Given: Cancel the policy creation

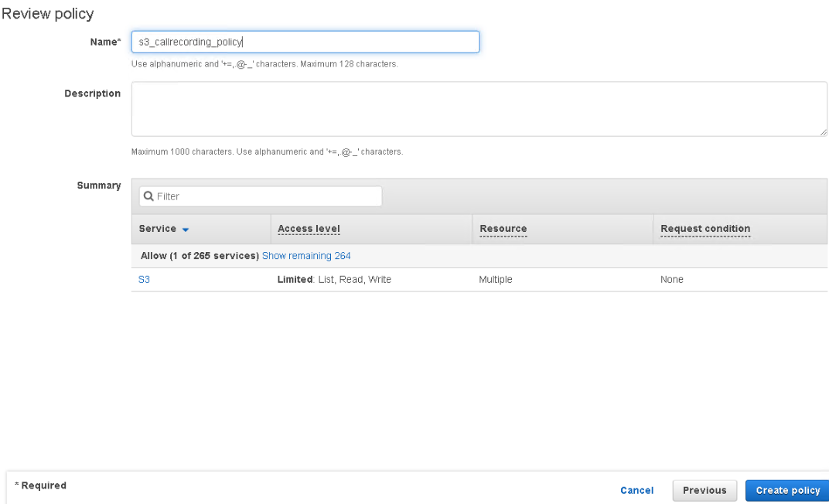Looking at the screenshot, I should [x=636, y=490].
